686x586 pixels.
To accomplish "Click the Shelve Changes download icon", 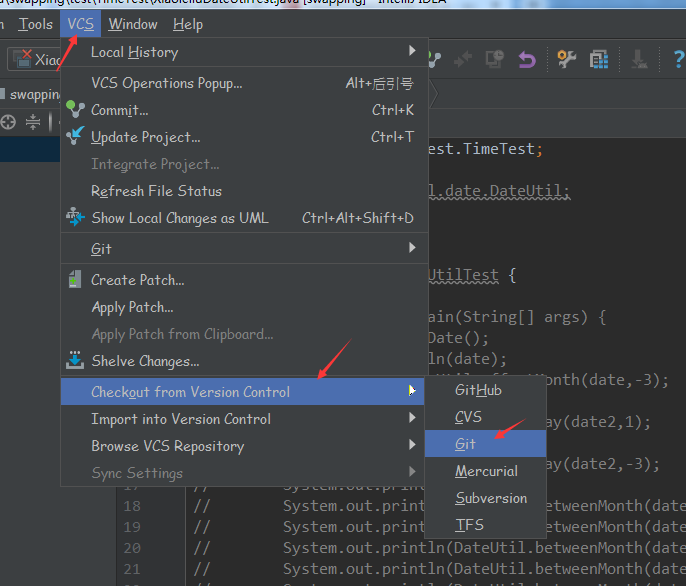I will point(75,360).
